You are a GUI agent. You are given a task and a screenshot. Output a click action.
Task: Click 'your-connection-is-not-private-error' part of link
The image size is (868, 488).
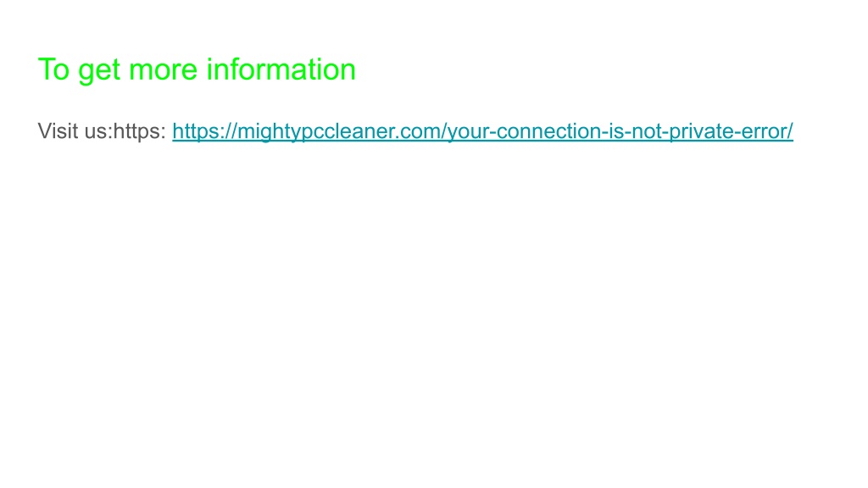point(617,131)
